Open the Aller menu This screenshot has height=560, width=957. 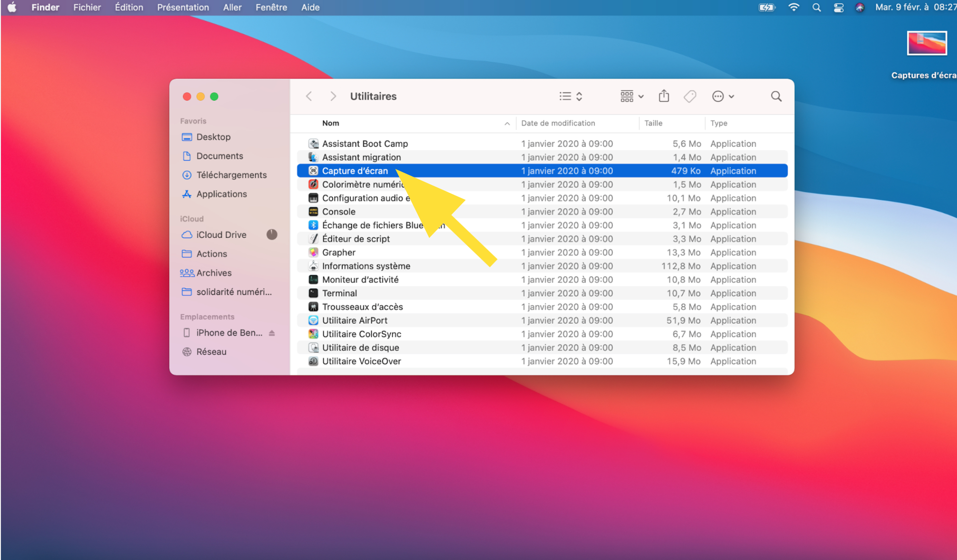pyautogui.click(x=232, y=7)
